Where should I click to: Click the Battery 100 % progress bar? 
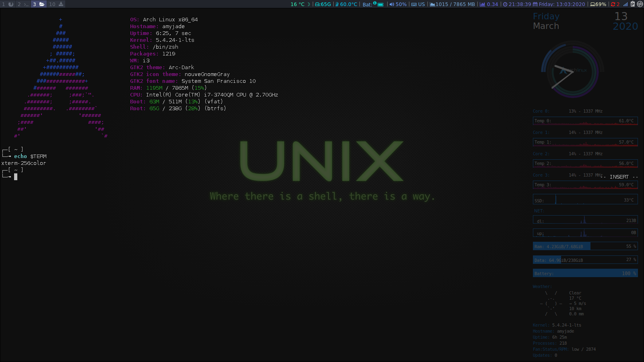tap(585, 273)
